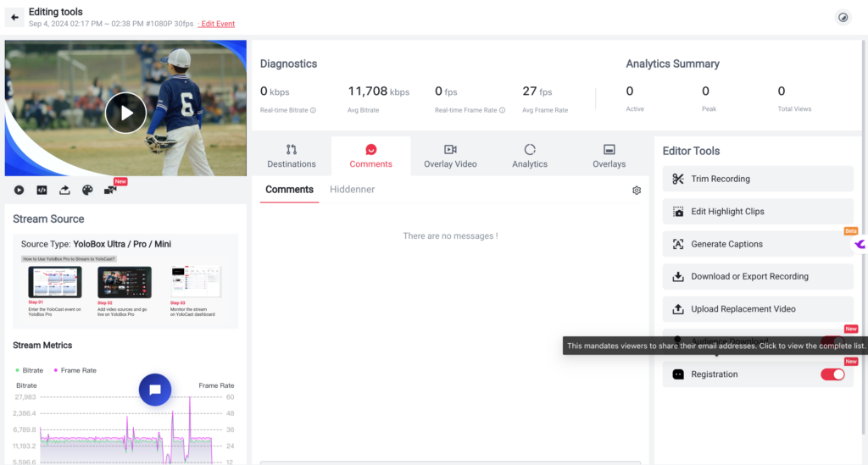Click Edit Highlight Clips button

pos(757,211)
